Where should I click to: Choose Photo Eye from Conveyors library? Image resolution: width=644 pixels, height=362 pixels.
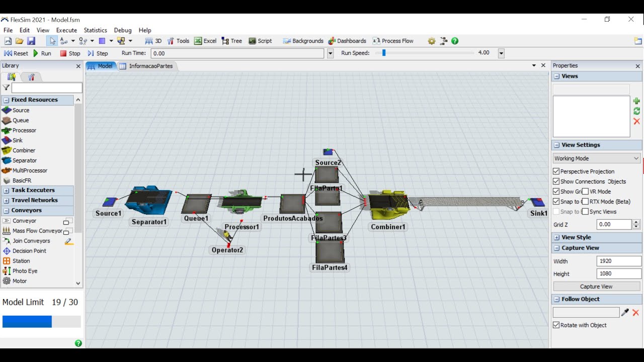point(20,271)
